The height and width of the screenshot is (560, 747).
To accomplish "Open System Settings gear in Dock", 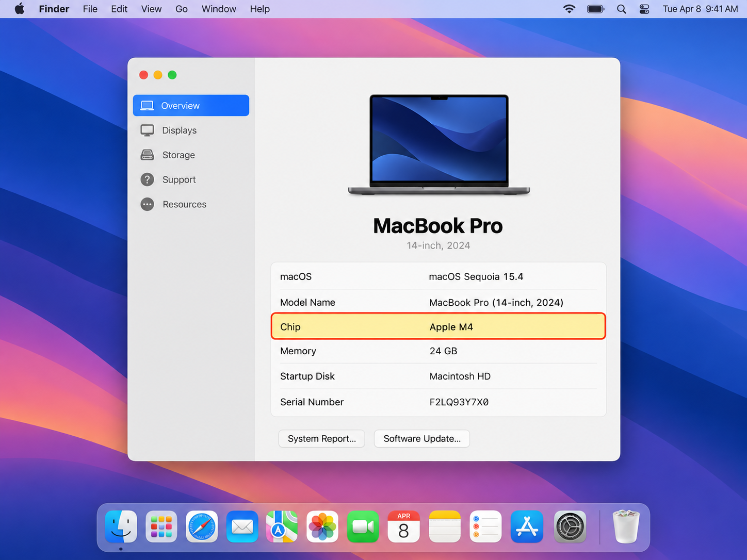I will coord(570,527).
